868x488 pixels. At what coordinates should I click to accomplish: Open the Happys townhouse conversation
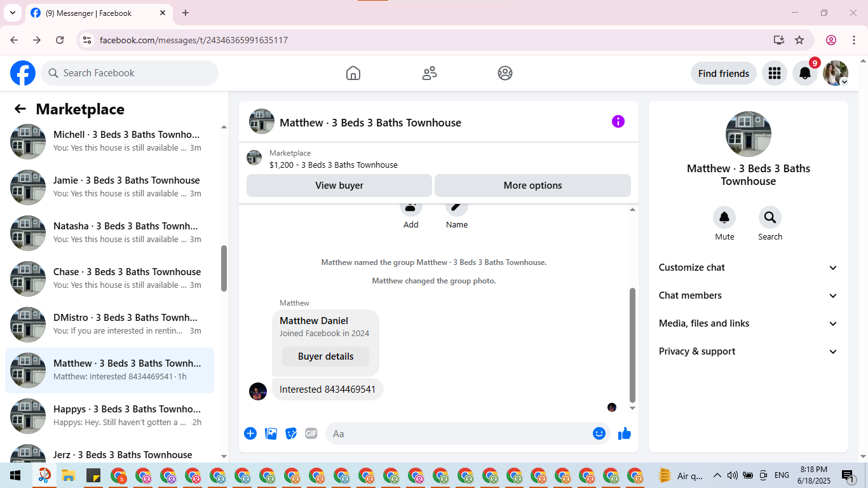(x=109, y=416)
